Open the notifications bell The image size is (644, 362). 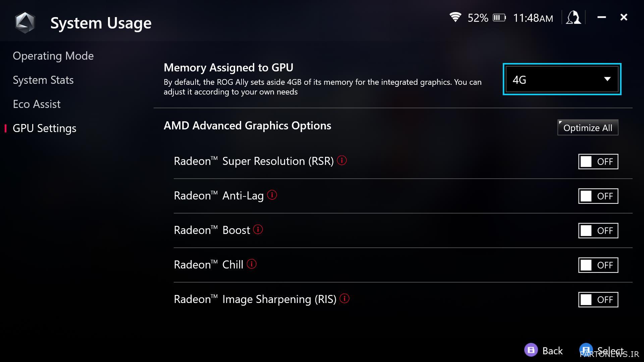tap(574, 17)
